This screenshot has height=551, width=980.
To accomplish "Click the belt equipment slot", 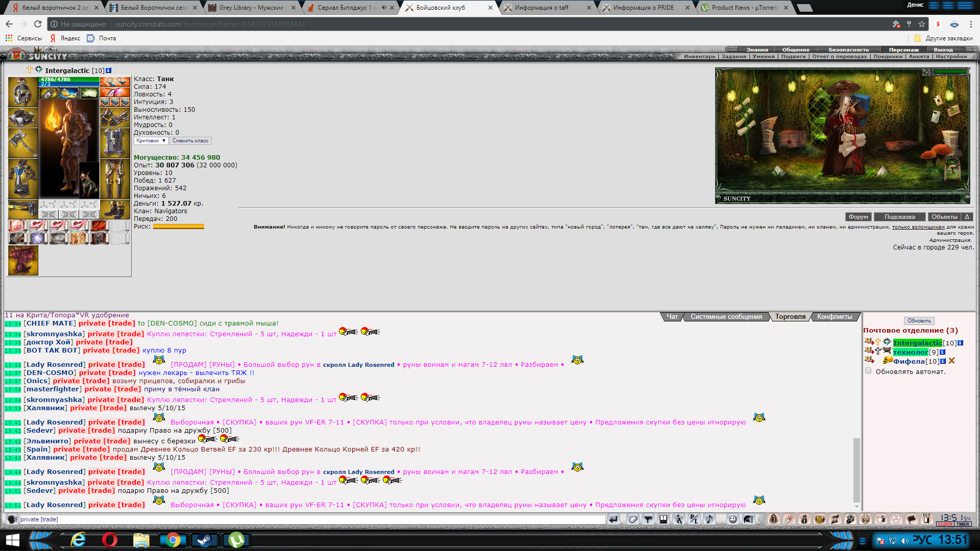I will tap(23, 209).
